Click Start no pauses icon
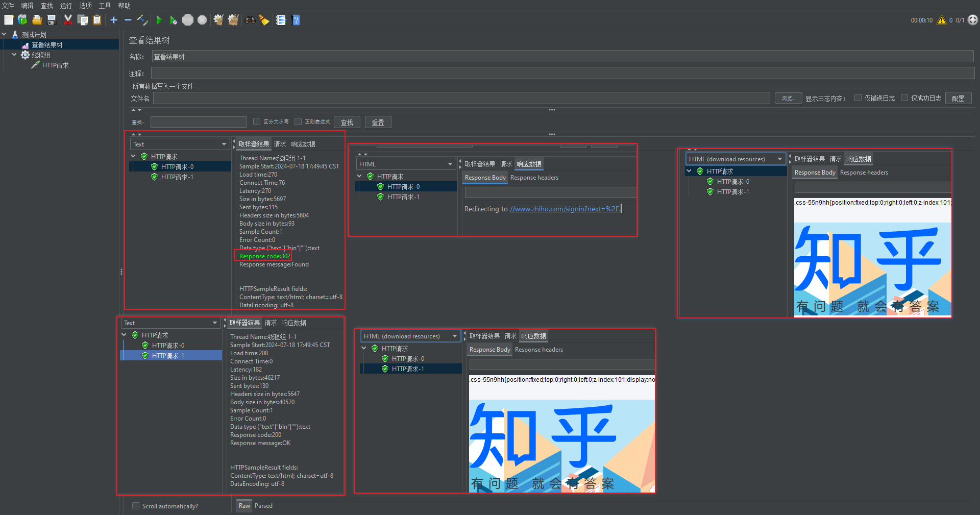980x515 pixels. pyautogui.click(x=174, y=20)
